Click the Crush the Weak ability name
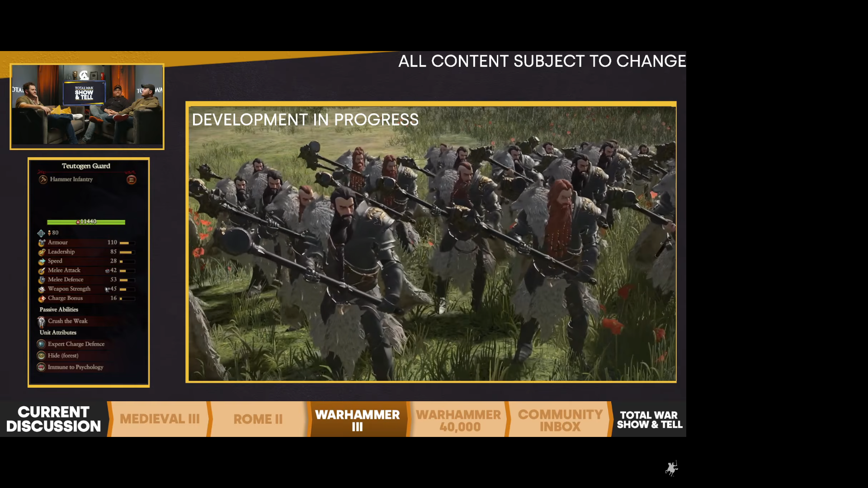 point(68,321)
